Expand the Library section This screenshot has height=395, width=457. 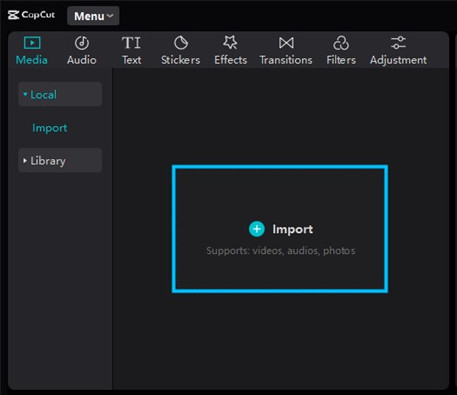coord(60,160)
